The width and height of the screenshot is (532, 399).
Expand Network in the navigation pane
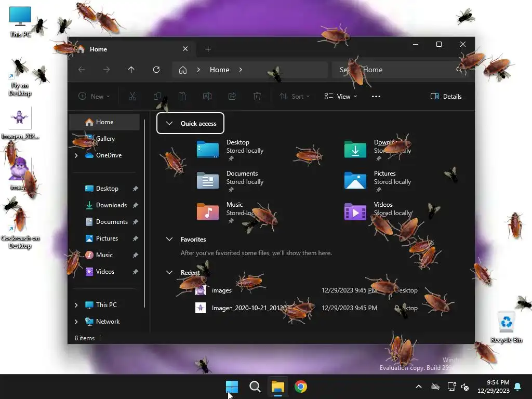tap(76, 322)
